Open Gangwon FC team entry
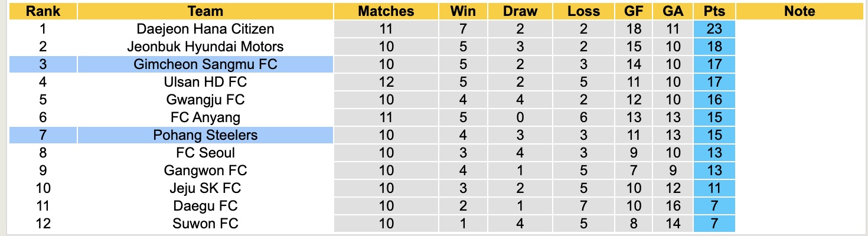The image size is (868, 236). pyautogui.click(x=205, y=171)
